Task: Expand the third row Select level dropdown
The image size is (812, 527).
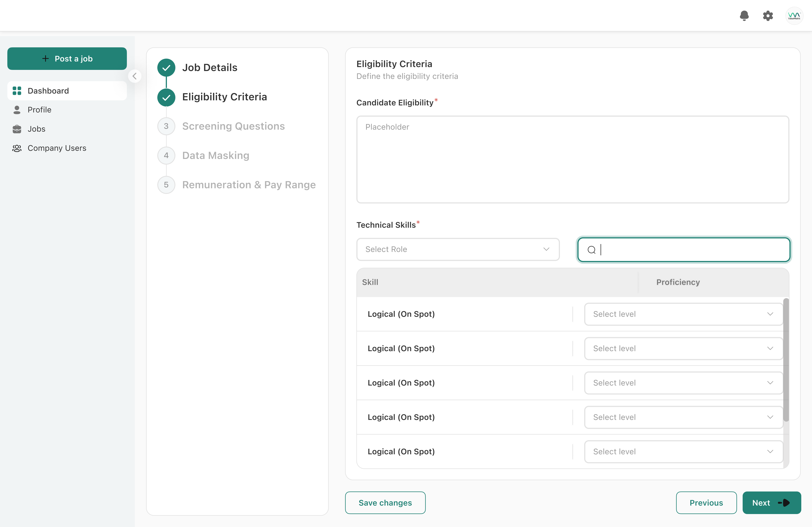Action: 683,383
